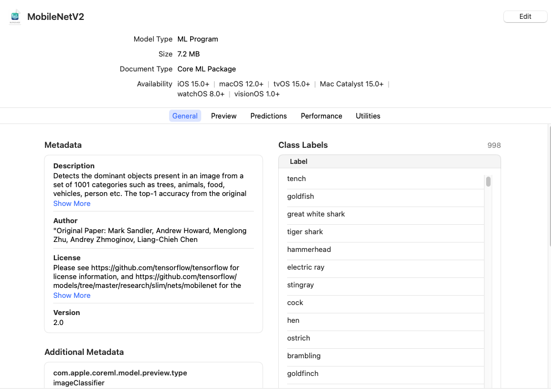Click the 'iOS 15.0+' availability entry
The image size is (551, 392).
[x=193, y=84]
